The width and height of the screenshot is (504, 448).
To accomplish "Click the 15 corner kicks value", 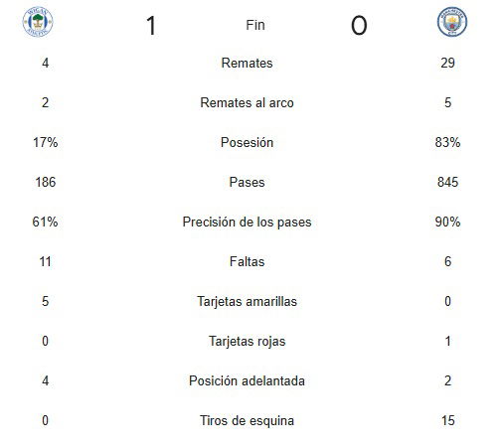I will click(x=447, y=420).
